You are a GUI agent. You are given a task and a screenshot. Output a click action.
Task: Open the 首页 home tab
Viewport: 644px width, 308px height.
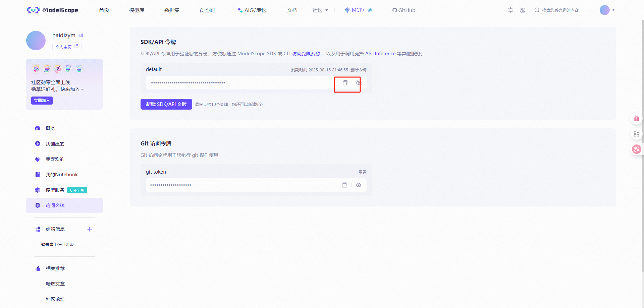click(x=104, y=10)
